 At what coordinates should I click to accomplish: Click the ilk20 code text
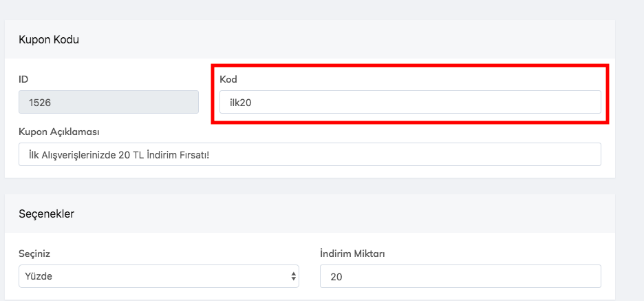[x=241, y=103]
